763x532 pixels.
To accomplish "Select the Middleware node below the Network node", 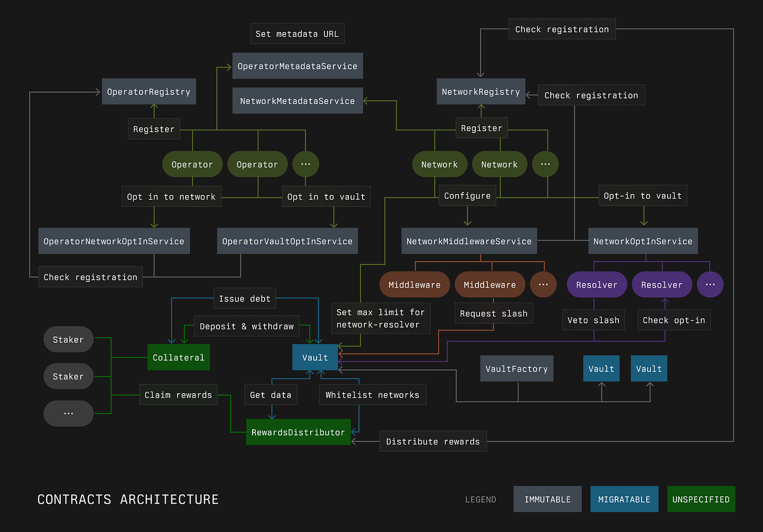I will pyautogui.click(x=415, y=285).
